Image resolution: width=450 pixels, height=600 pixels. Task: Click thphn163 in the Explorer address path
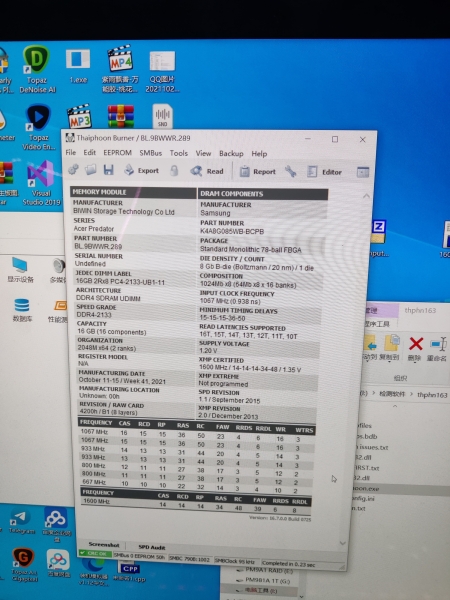tap(432, 395)
